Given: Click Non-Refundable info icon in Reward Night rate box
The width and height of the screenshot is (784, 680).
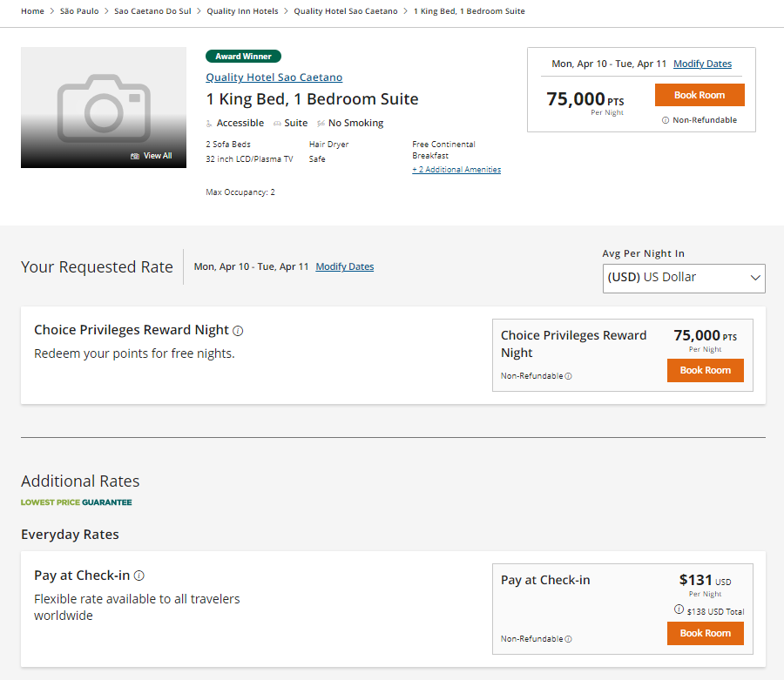Looking at the screenshot, I should pyautogui.click(x=569, y=376).
